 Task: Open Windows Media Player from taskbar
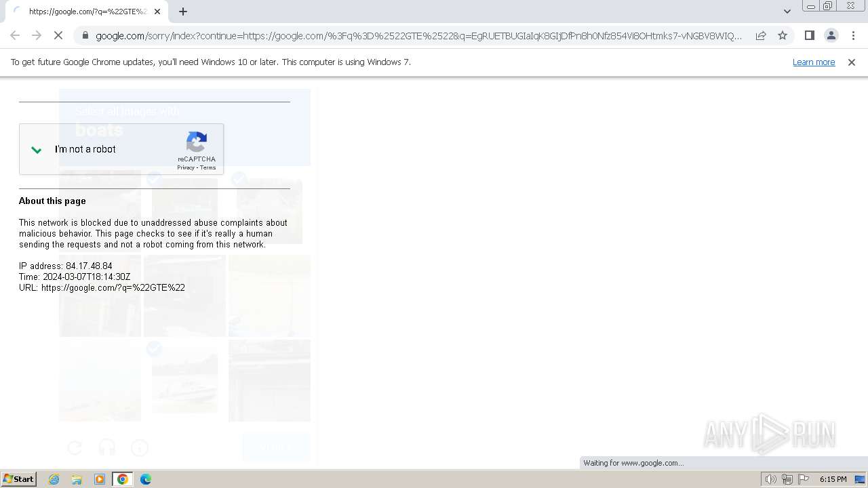click(x=100, y=479)
